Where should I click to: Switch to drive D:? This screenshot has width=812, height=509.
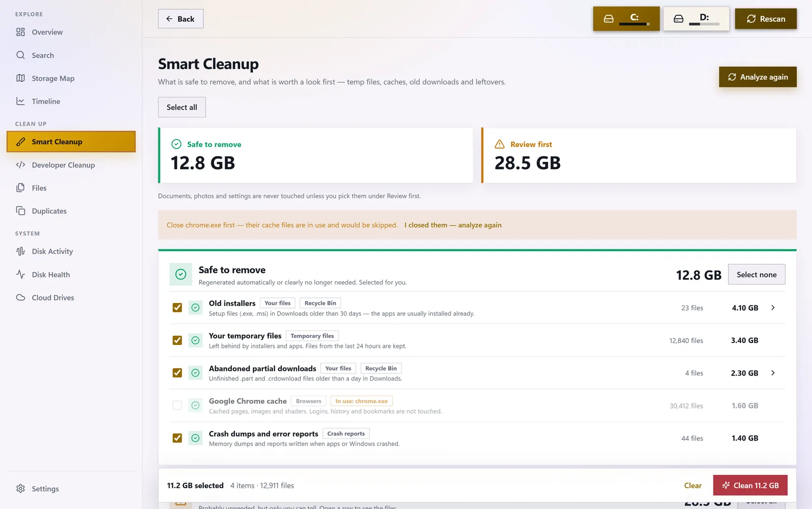point(696,19)
